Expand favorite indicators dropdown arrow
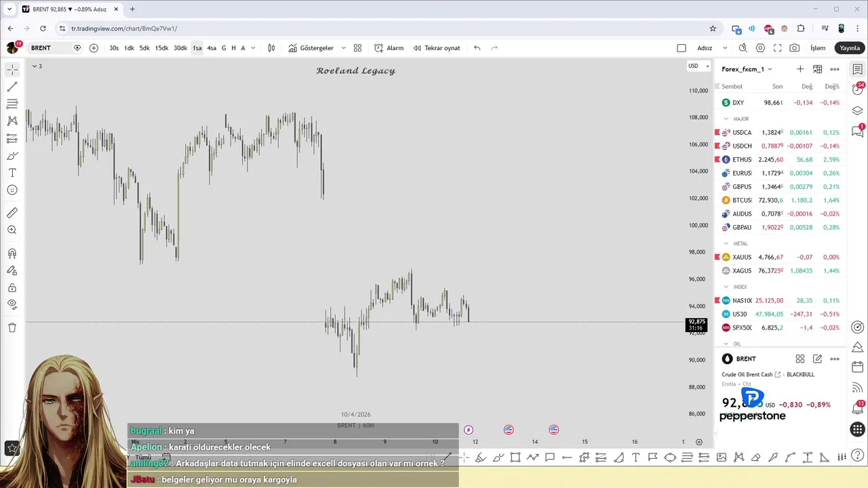The height and width of the screenshot is (488, 868). click(343, 48)
